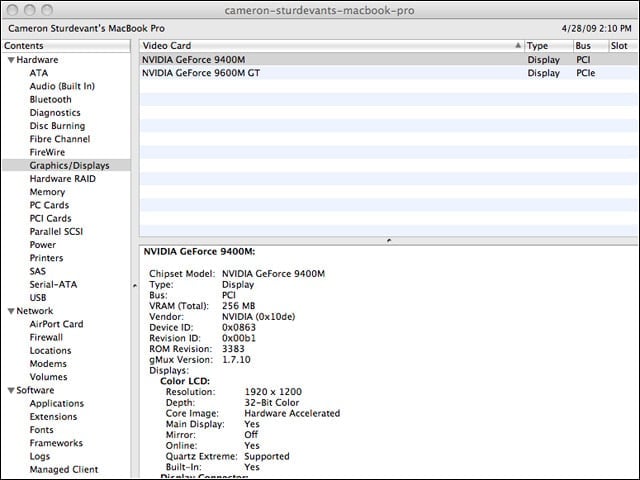Click the NVIDIA GeForce 9400M: detail heading

coord(199,252)
